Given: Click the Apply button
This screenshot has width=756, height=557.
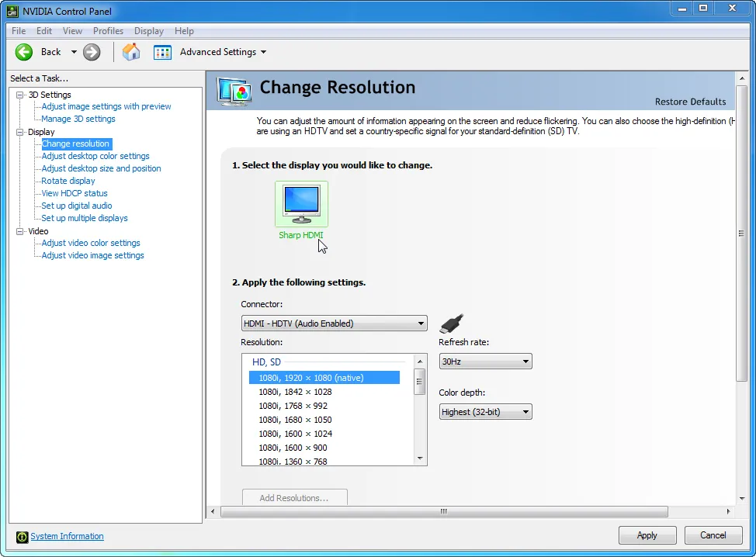Looking at the screenshot, I should click(647, 535).
